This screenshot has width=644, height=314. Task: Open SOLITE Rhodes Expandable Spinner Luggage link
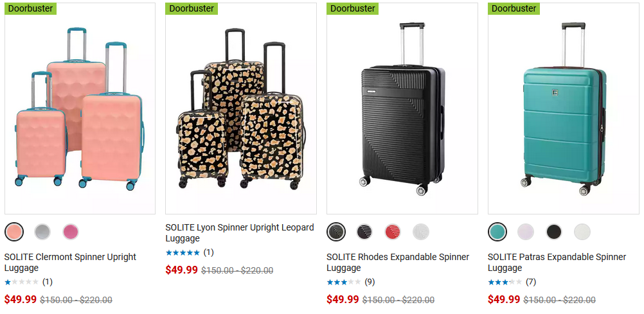(x=398, y=262)
